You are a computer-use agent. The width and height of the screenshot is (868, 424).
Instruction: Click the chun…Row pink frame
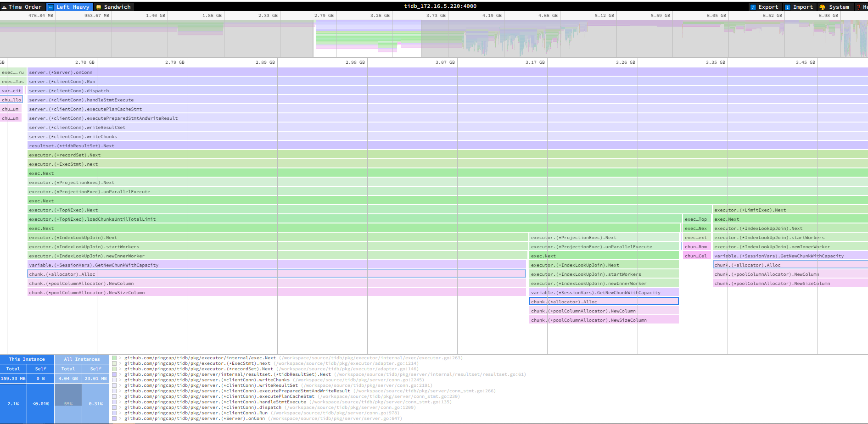click(x=696, y=247)
